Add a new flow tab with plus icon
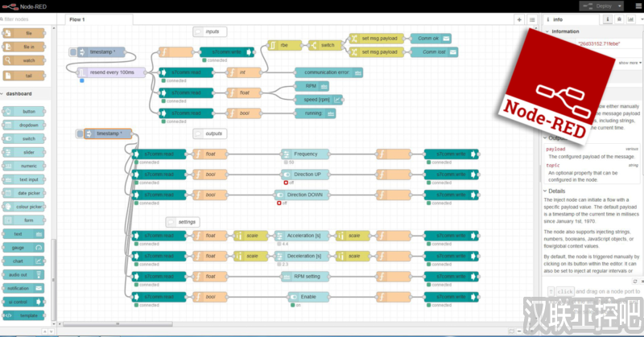Image resolution: width=644 pixels, height=337 pixels. coord(520,19)
